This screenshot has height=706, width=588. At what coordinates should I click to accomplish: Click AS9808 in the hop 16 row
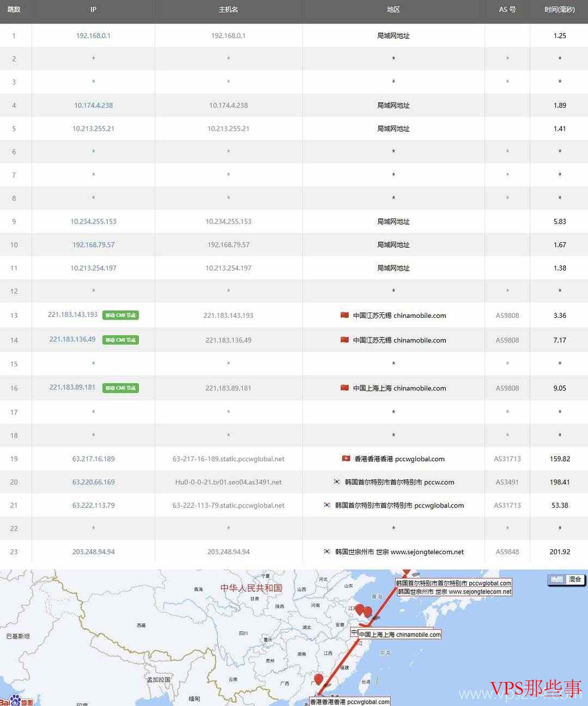[x=507, y=388]
